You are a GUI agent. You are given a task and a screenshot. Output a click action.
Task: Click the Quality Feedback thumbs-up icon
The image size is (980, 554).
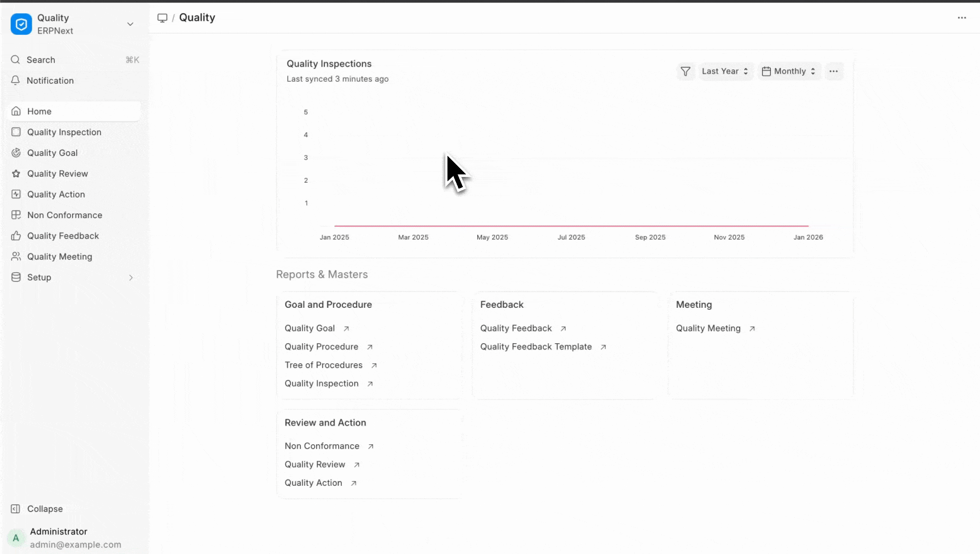point(16,236)
